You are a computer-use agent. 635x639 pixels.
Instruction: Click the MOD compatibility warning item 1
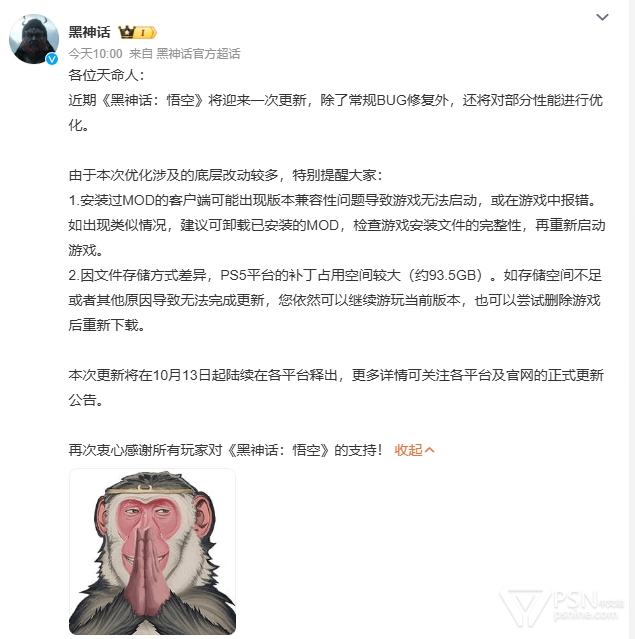point(337,225)
